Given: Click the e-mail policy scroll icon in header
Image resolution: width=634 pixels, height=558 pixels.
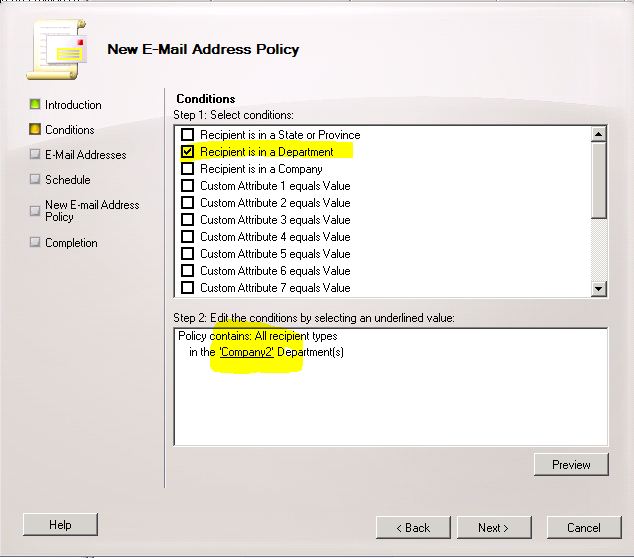Looking at the screenshot, I should pos(57,49).
